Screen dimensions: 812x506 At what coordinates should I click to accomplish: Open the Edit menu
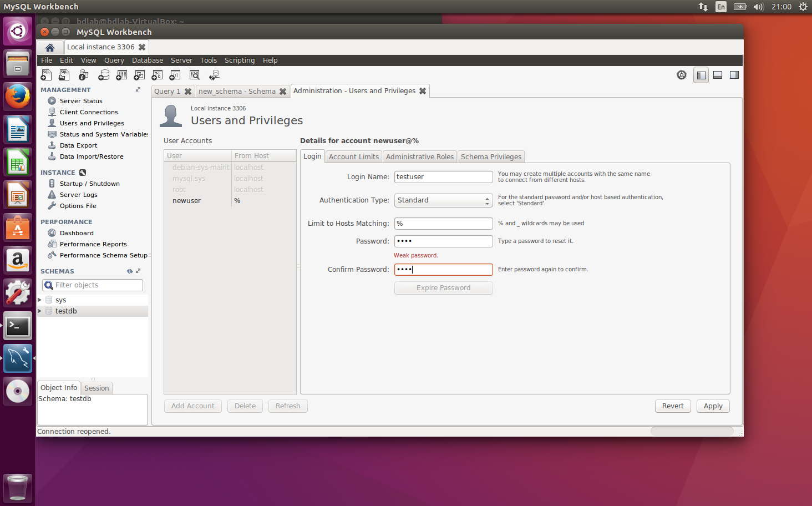[x=67, y=60]
